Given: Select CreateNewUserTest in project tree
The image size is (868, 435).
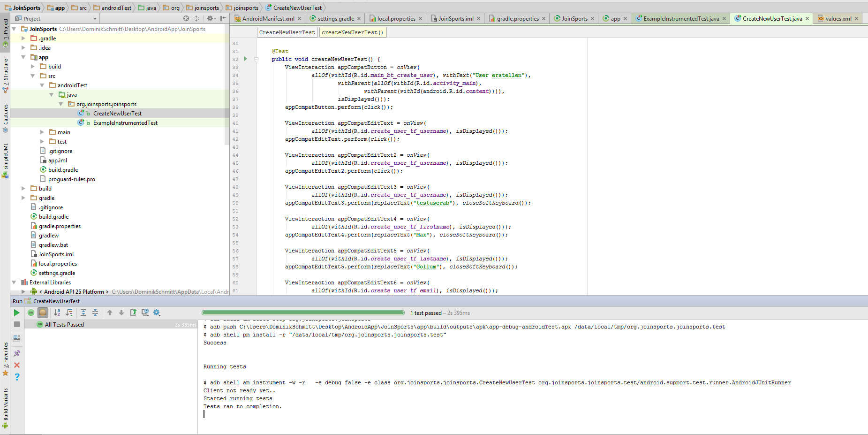Looking at the screenshot, I should 117,114.
